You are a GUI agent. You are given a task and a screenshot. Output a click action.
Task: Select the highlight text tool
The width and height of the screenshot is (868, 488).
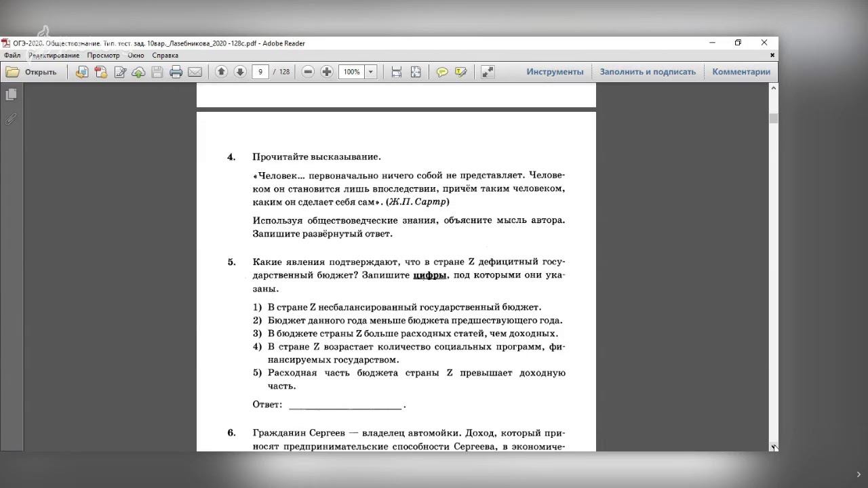461,72
